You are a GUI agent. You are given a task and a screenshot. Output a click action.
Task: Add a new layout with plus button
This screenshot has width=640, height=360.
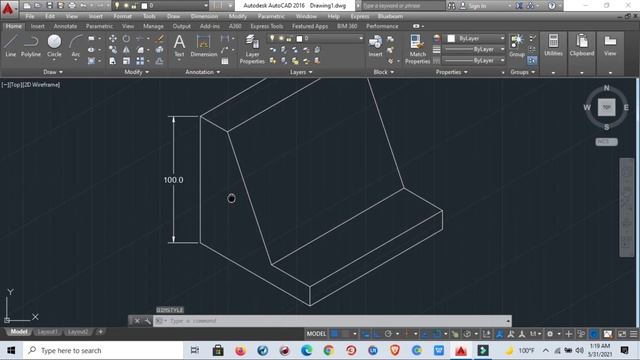(x=100, y=332)
